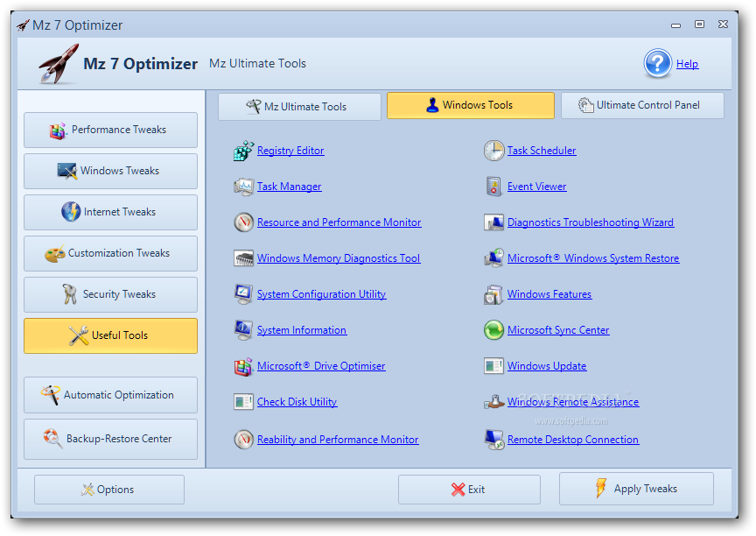Open Windows Features link
This screenshot has height=536, width=756.
(549, 294)
